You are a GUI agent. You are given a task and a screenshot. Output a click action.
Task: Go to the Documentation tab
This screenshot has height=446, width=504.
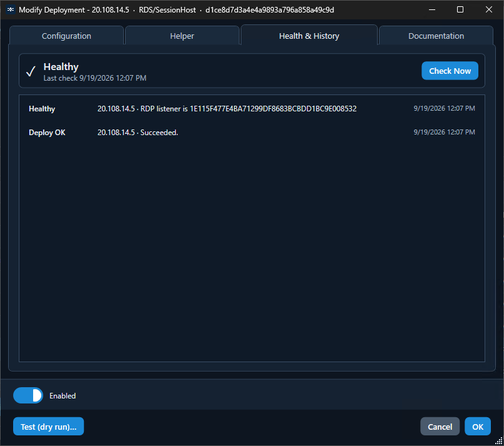point(436,36)
